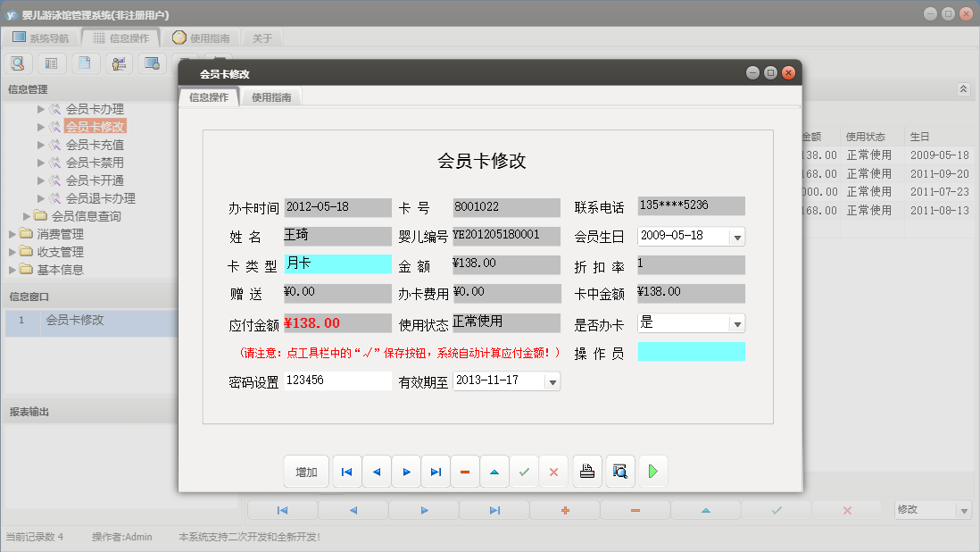The width and height of the screenshot is (980, 552).
Task: Open print preview in the dialog toolbar
Action: (620, 471)
